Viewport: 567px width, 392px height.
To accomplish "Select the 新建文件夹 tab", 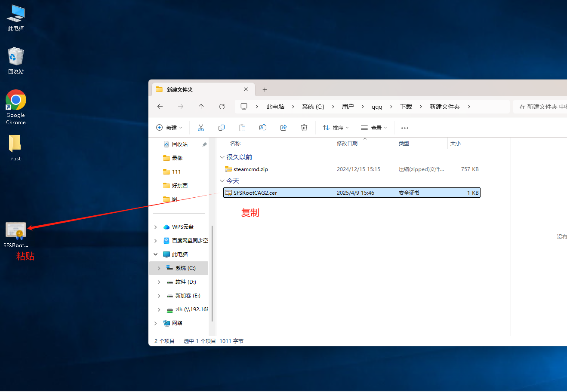I will (x=203, y=89).
